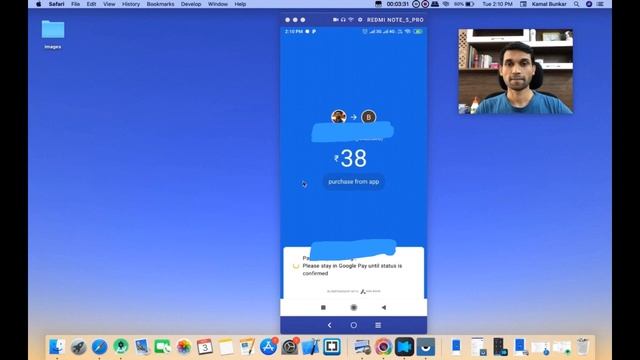Open the settings gear in Vysor titlebar
Image resolution: width=640 pixels, height=360 pixels.
tap(360, 20)
